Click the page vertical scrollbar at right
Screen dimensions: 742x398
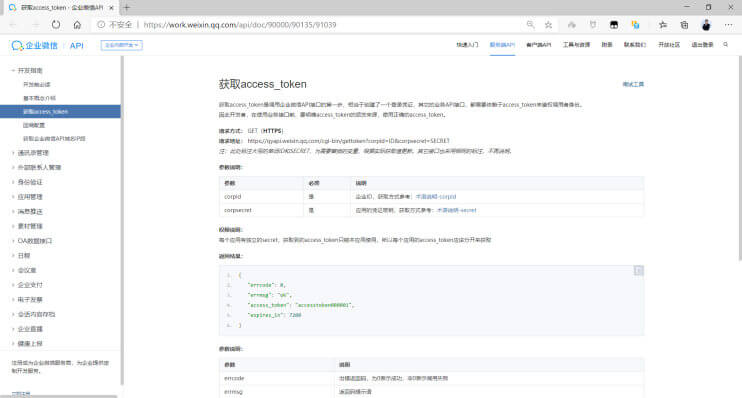740,159
